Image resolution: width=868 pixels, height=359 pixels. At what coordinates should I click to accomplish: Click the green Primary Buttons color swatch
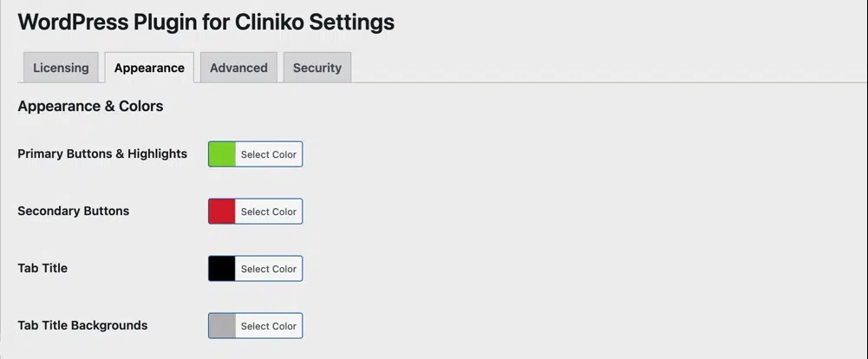(x=222, y=153)
